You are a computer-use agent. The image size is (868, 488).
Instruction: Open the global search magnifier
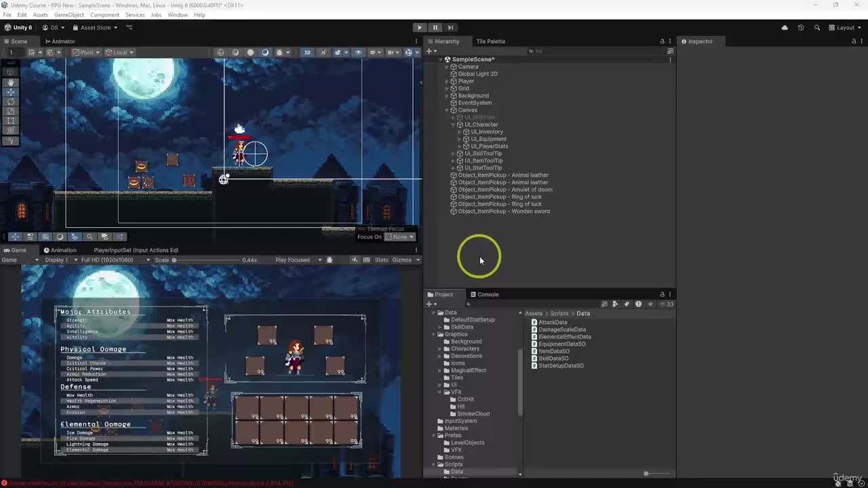pos(817,28)
